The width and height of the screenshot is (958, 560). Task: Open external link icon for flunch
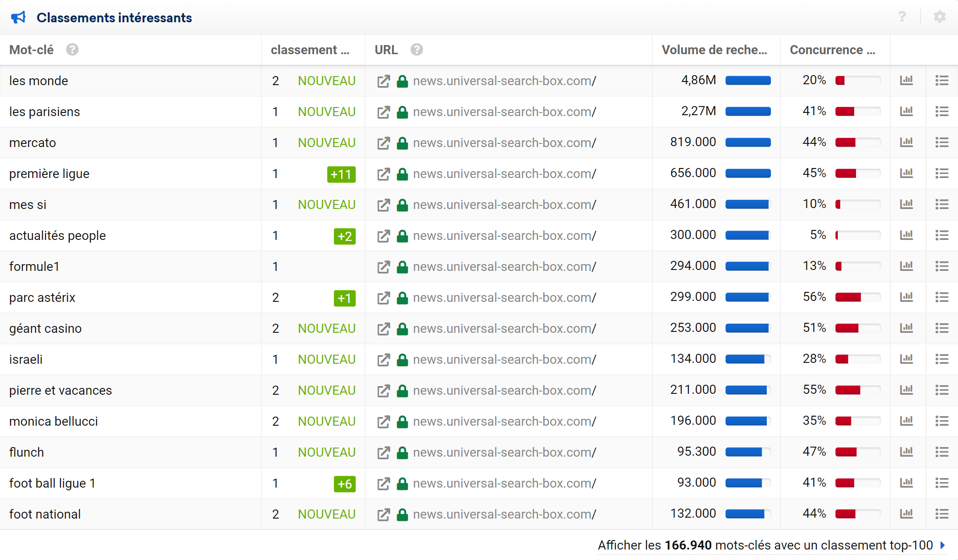383,453
